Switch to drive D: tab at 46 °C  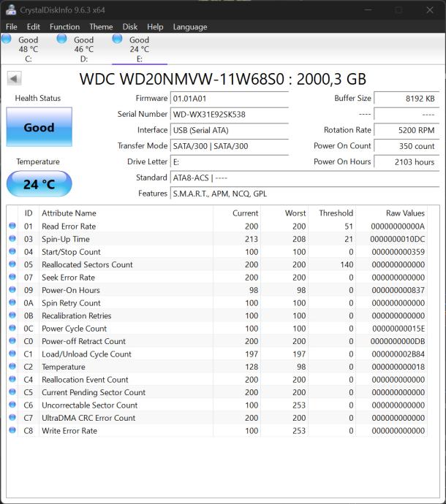tap(83, 49)
